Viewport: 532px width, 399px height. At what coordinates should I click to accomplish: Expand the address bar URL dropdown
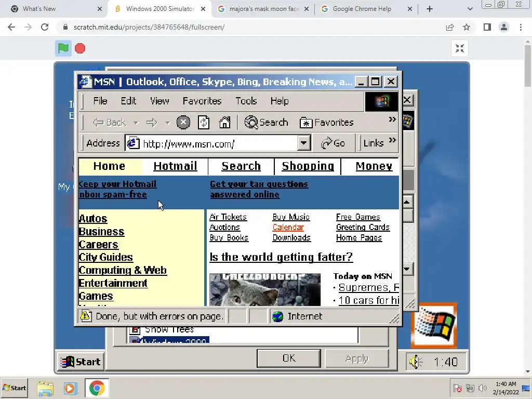pos(303,143)
